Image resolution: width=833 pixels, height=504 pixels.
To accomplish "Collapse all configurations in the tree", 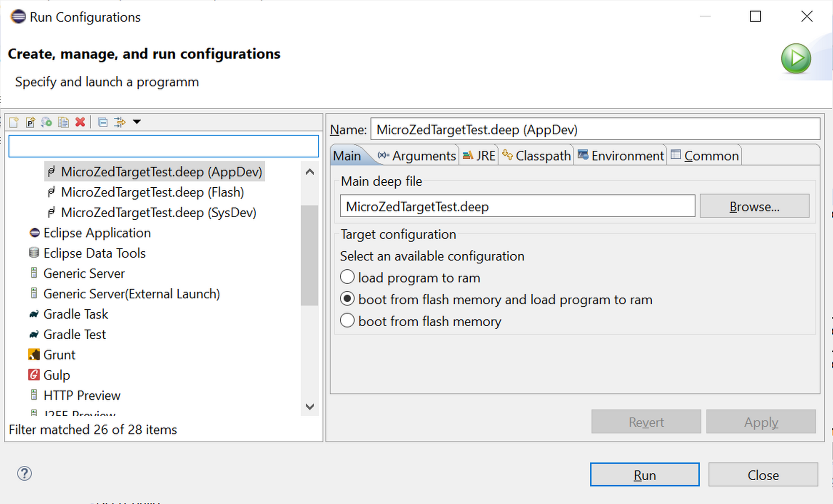I will pyautogui.click(x=102, y=122).
